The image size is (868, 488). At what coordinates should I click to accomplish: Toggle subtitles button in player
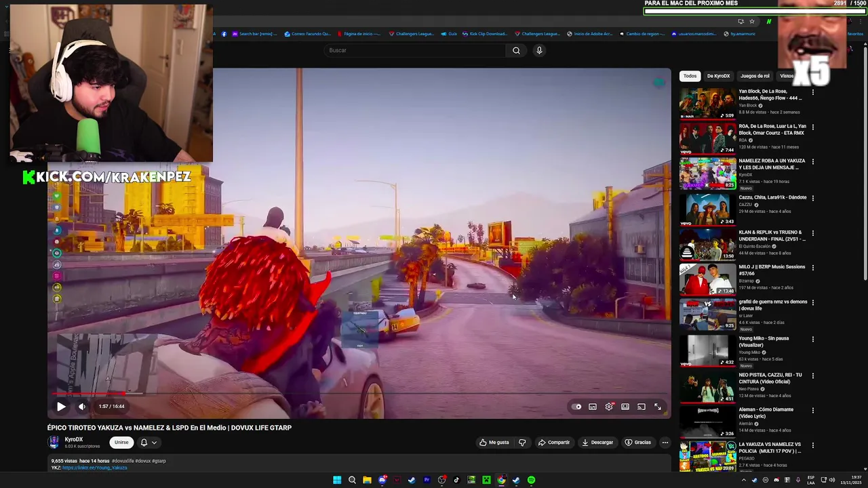pos(593,407)
